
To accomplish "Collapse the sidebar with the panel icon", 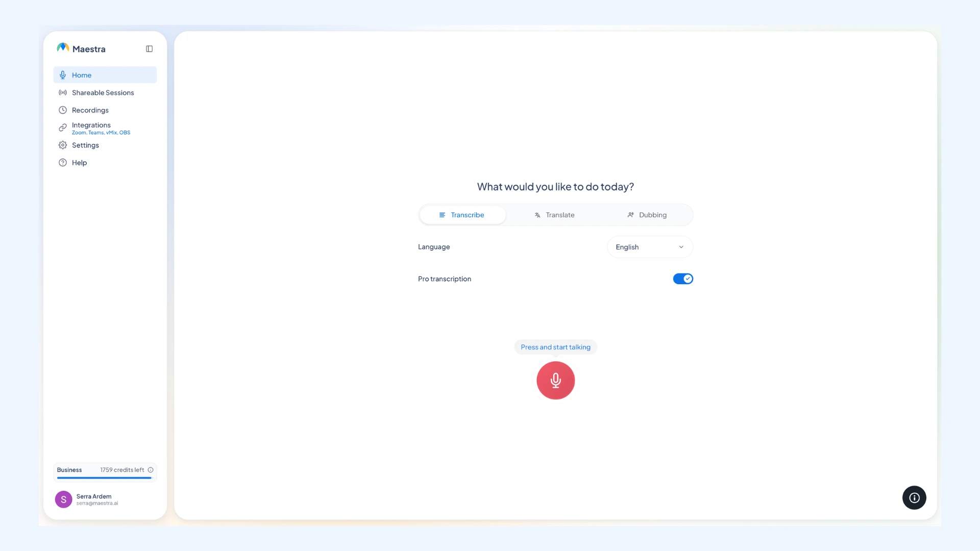I will click(x=149, y=49).
